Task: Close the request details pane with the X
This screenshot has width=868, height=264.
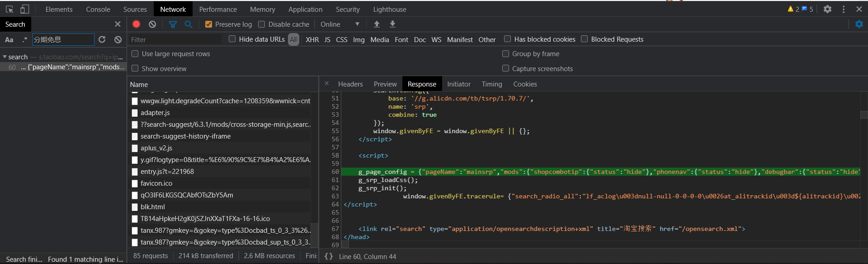Action: pyautogui.click(x=327, y=84)
